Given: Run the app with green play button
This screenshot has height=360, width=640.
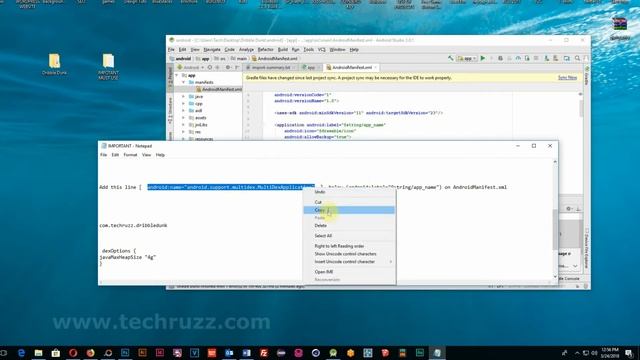Looking at the screenshot, I should pyautogui.click(x=483, y=58).
